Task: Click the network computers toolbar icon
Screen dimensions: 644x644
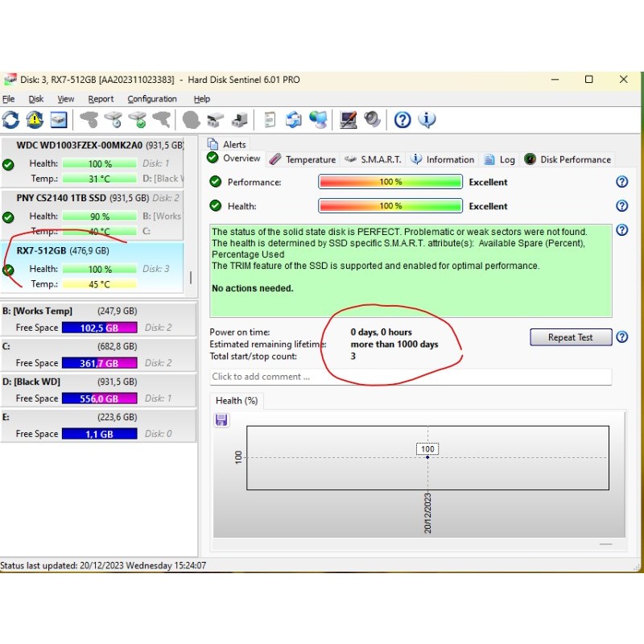Action: 319,120
